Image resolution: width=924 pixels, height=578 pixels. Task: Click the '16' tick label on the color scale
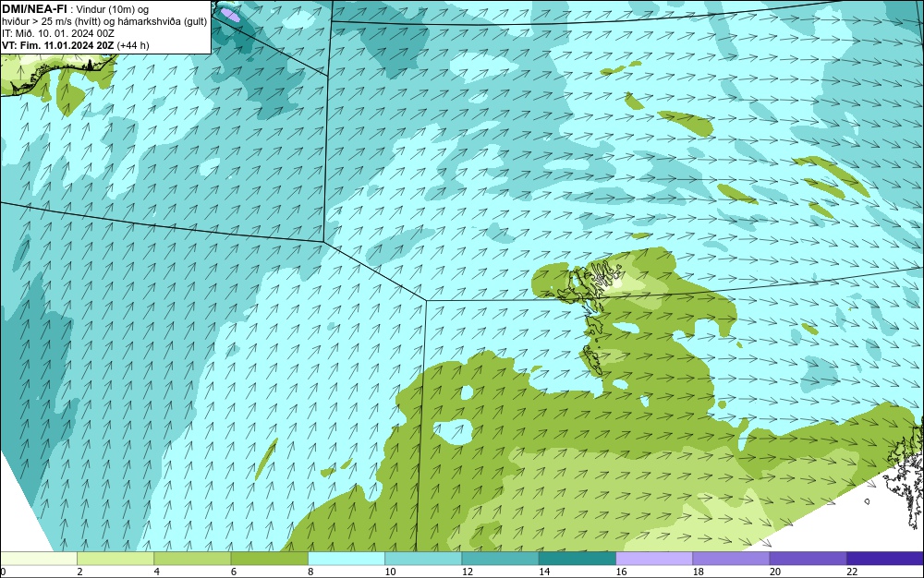pos(621,572)
